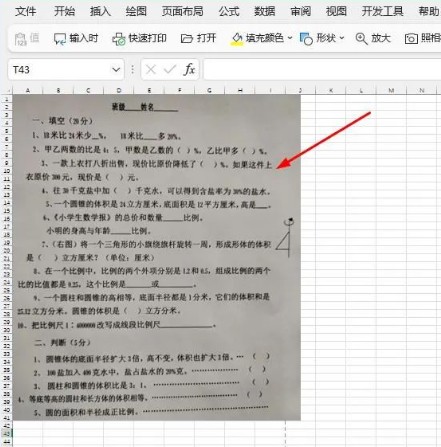Click in the formula bar input field

coord(322,69)
